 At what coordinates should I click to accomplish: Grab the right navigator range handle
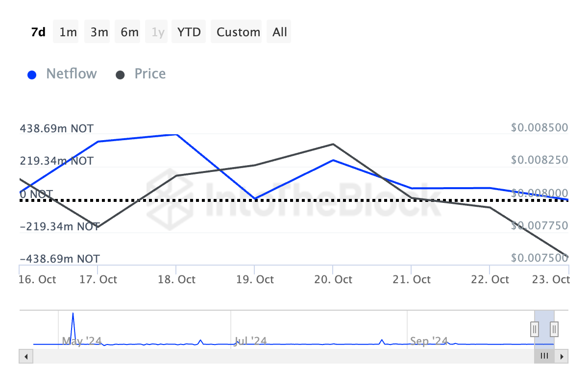point(554,329)
